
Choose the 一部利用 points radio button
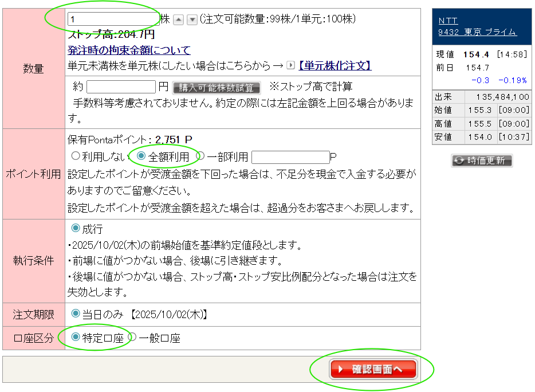200,156
